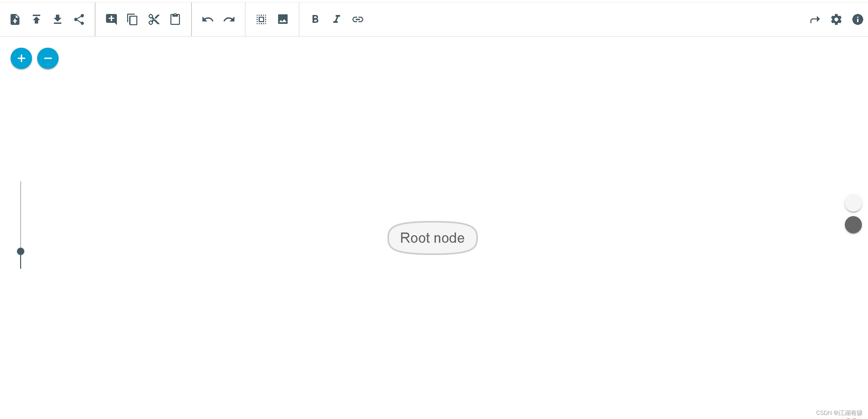Toggle italic text formatting
The image size is (868, 419).
[337, 19]
